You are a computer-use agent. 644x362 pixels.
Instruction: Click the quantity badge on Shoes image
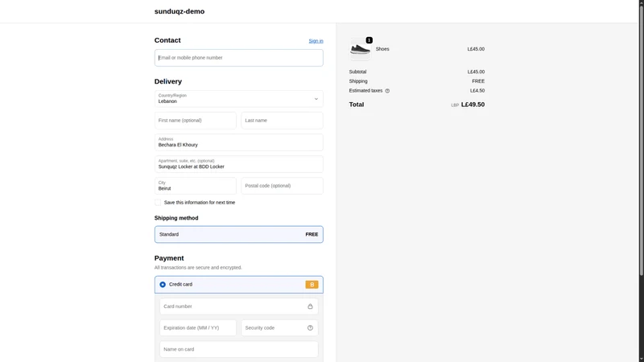tap(369, 40)
